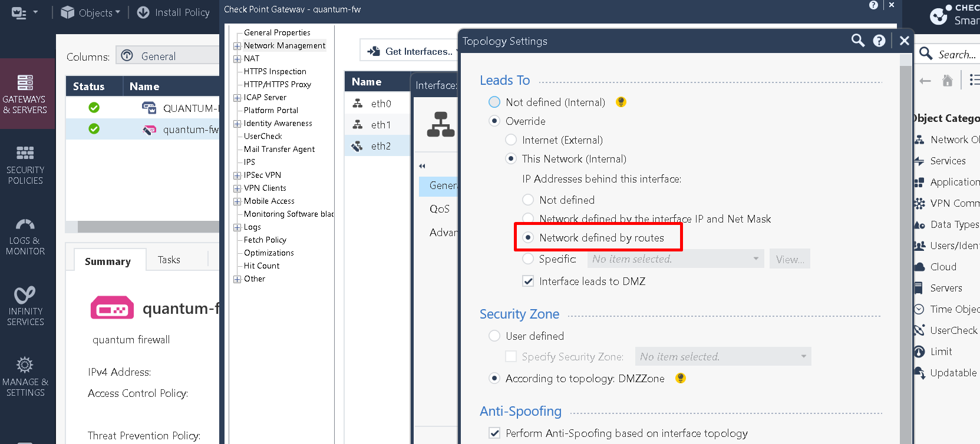Viewport: 980px width, 444px height.
Task: Open Network Objects category
Action: [x=948, y=140]
